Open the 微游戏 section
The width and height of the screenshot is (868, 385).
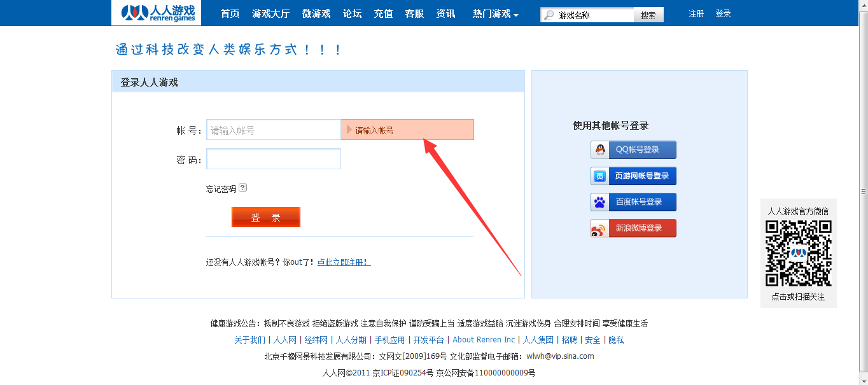pyautogui.click(x=316, y=13)
